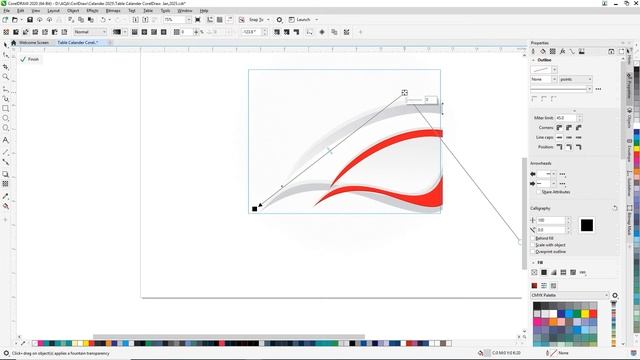Select the Pick tool in toolbox
The width and height of the screenshot is (640, 360).
pos(6,44)
